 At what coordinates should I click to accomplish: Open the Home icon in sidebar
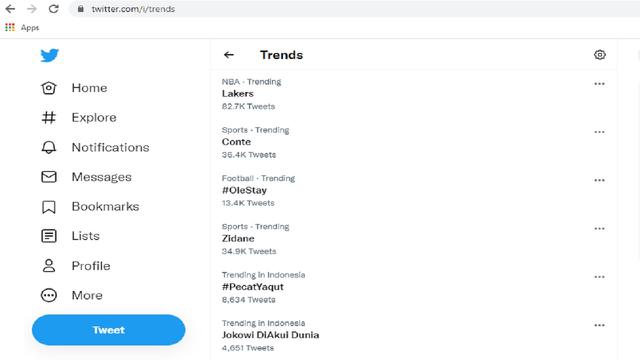tap(49, 88)
